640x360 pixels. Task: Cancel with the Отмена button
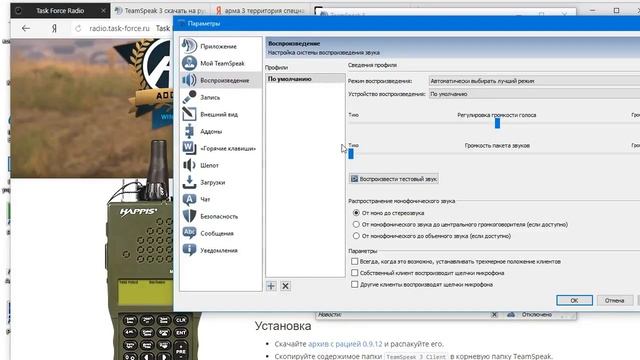614,300
